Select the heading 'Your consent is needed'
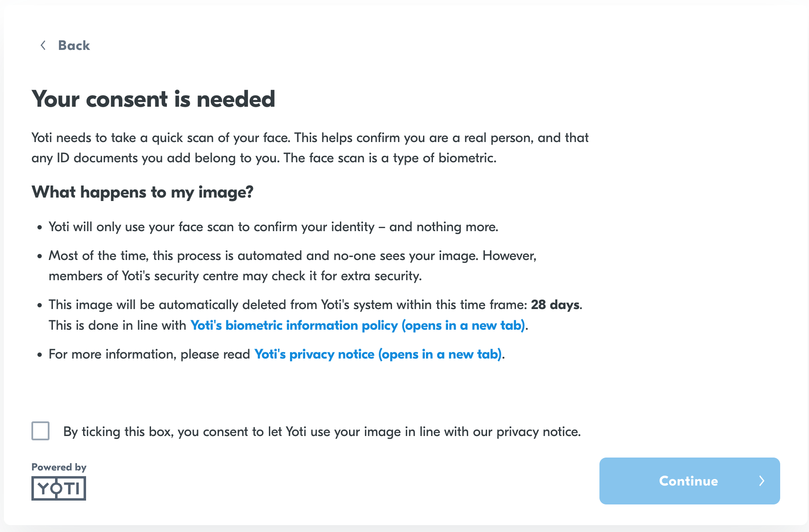 [x=153, y=99]
